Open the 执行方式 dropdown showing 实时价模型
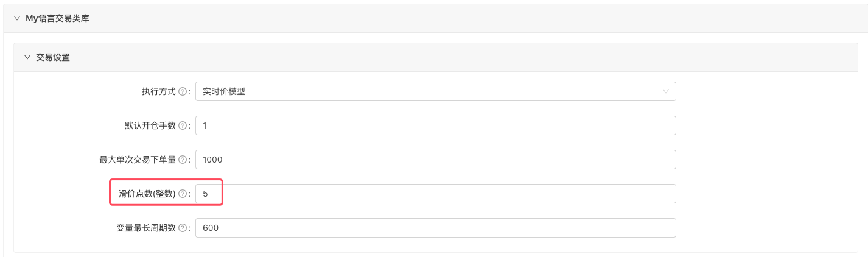 coord(426,91)
